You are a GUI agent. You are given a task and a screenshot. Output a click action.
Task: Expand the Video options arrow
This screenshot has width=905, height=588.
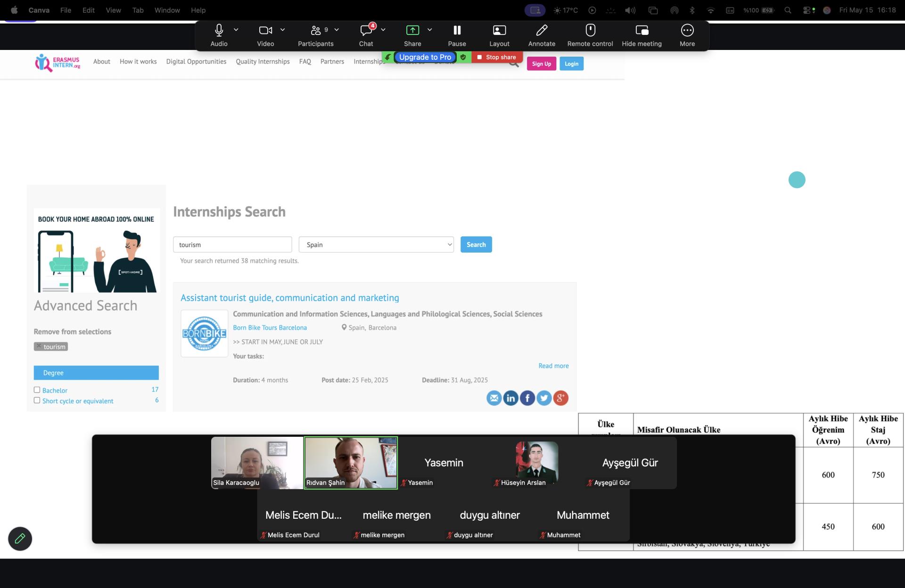(x=283, y=30)
